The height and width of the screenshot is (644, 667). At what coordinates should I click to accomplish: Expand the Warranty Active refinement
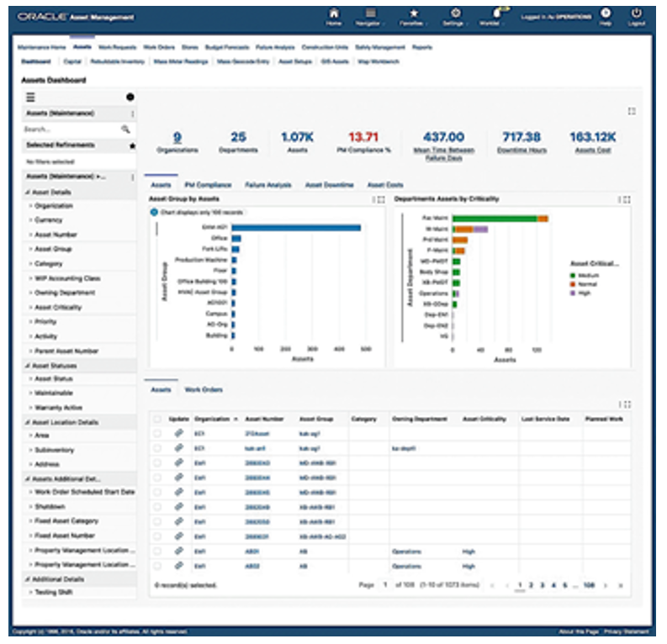[x=30, y=407]
